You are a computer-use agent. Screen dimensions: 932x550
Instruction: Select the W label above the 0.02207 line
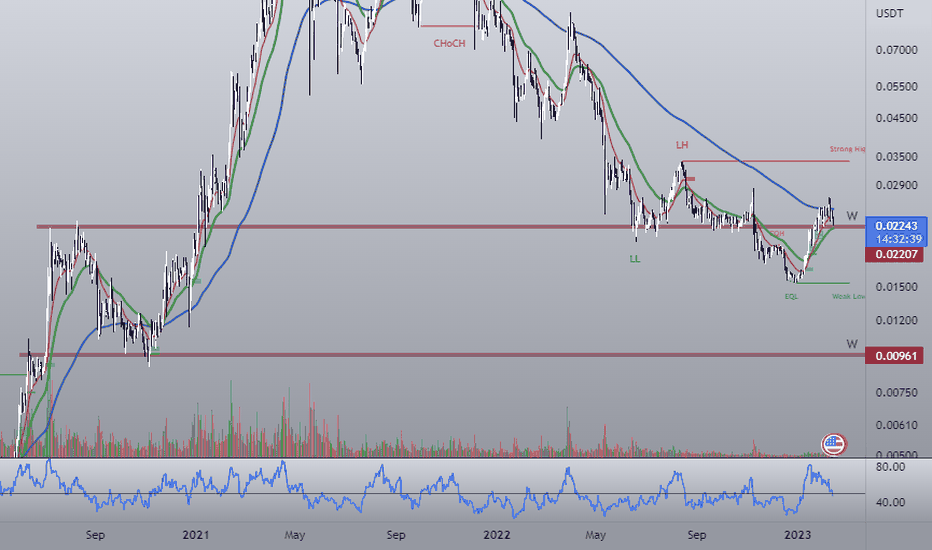point(852,216)
